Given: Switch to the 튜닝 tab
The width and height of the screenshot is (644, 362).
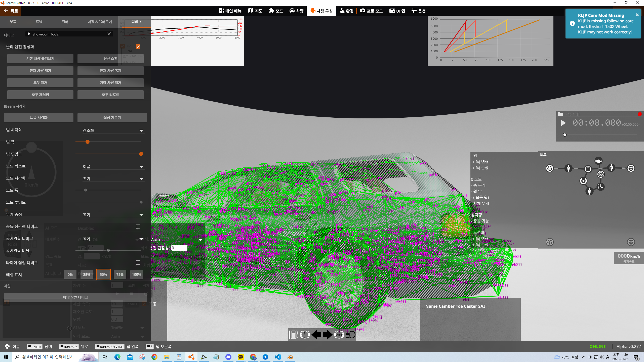Looking at the screenshot, I should click(39, 22).
